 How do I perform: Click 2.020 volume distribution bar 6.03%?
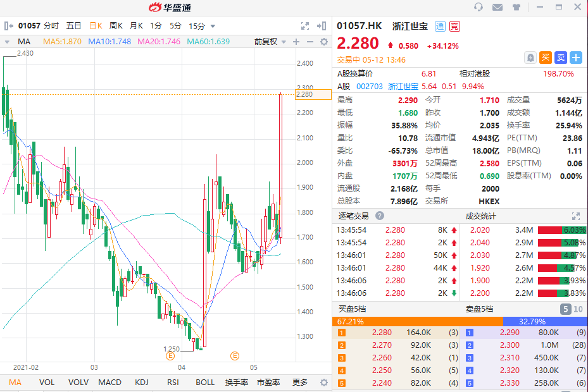[561, 230]
